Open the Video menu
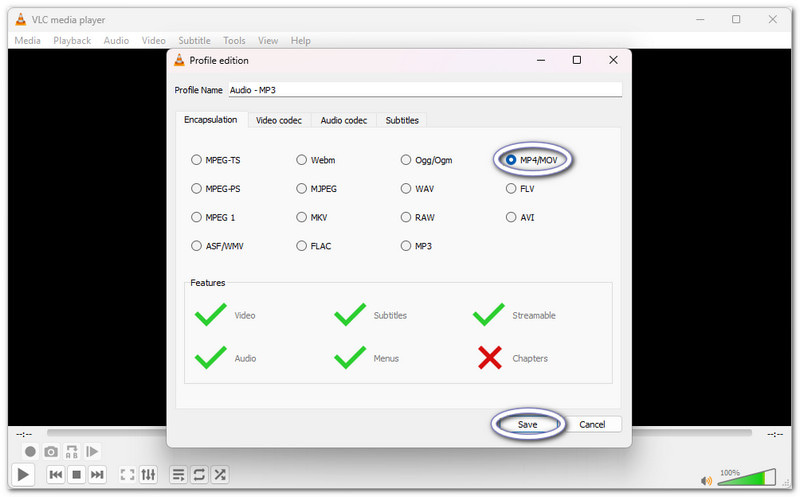Viewport: 800px width, 497px height. click(154, 40)
